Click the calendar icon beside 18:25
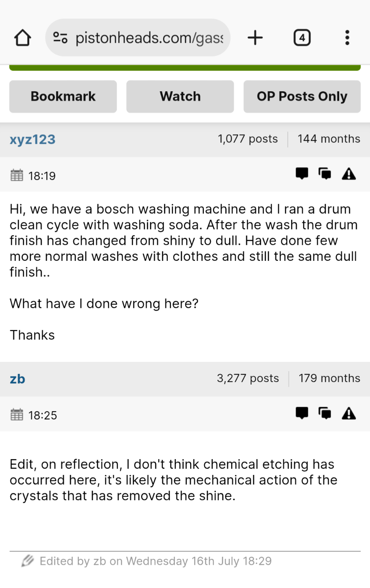Screen dimensions: 370x588 [x=16, y=415]
